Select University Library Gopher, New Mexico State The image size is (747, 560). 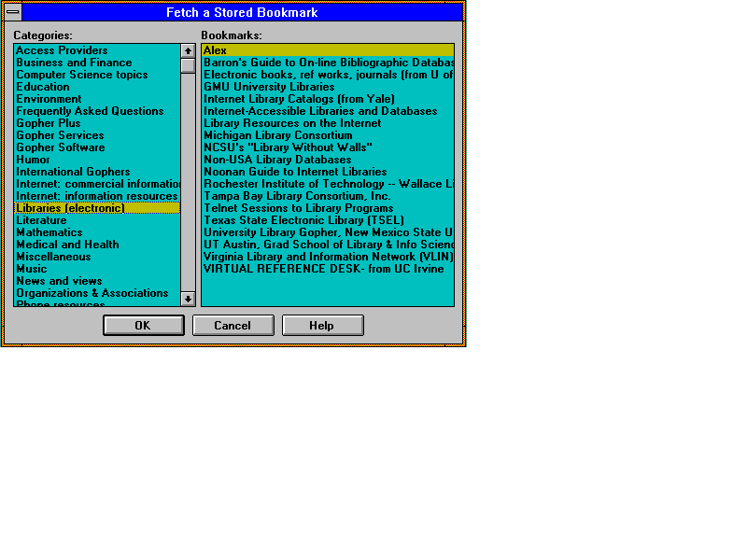tap(328, 232)
